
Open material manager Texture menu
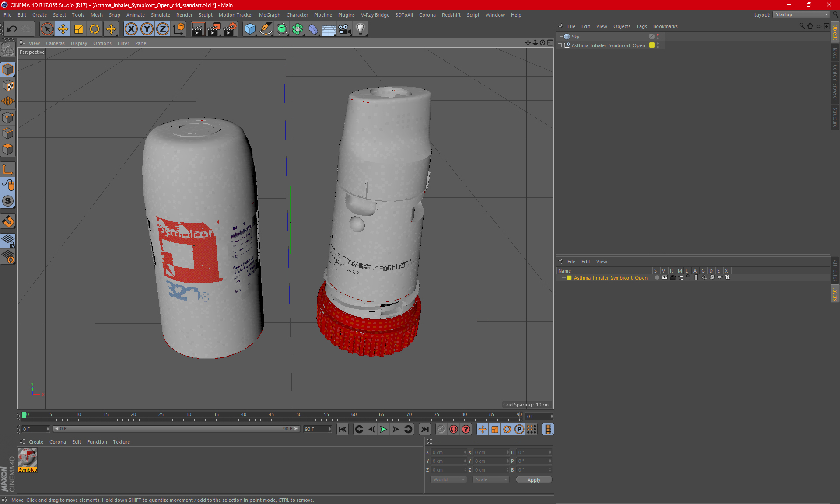[121, 442]
